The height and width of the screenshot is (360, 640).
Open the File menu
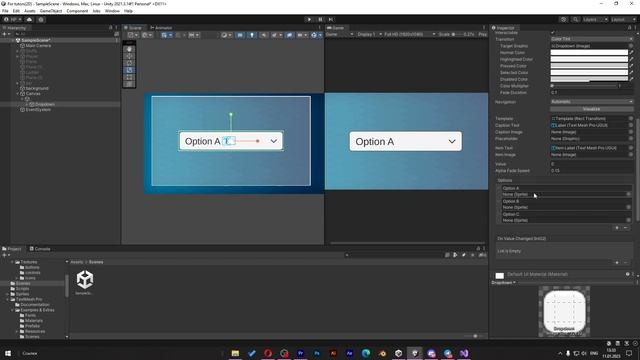coord(5,11)
